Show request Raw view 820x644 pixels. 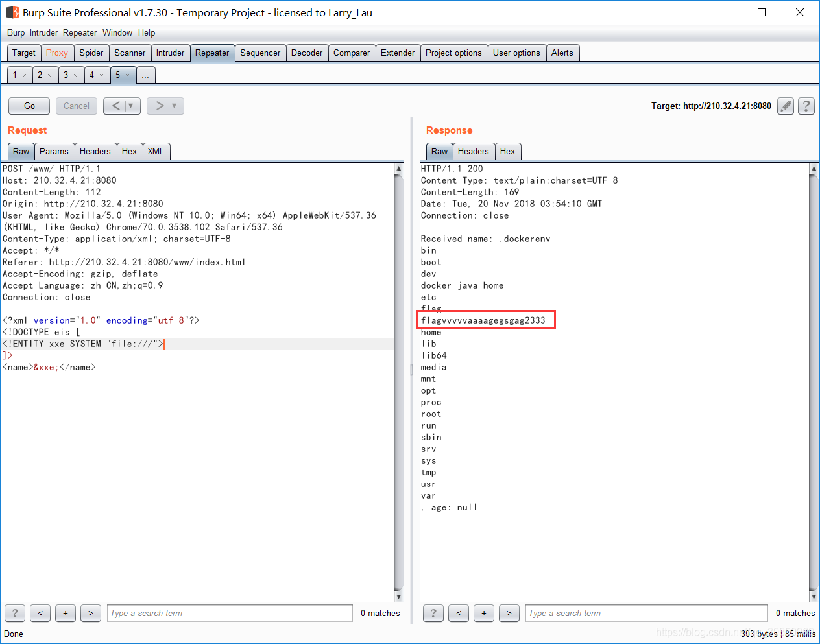coord(21,151)
